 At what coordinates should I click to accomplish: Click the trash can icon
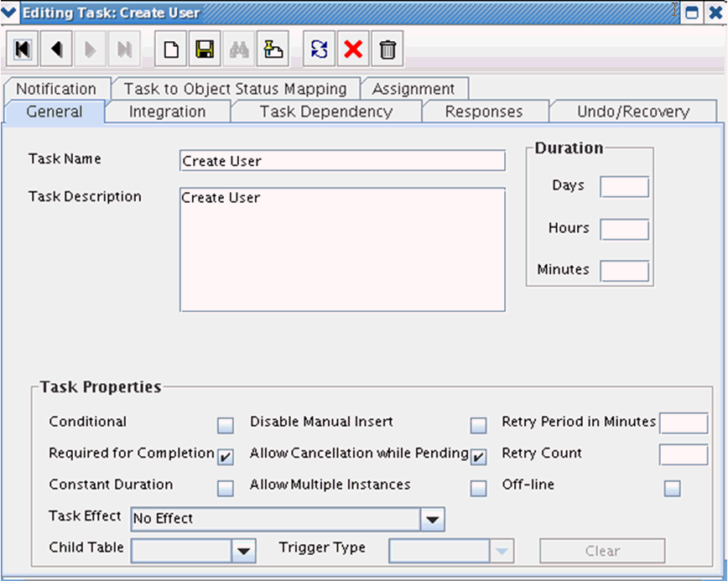click(x=387, y=49)
